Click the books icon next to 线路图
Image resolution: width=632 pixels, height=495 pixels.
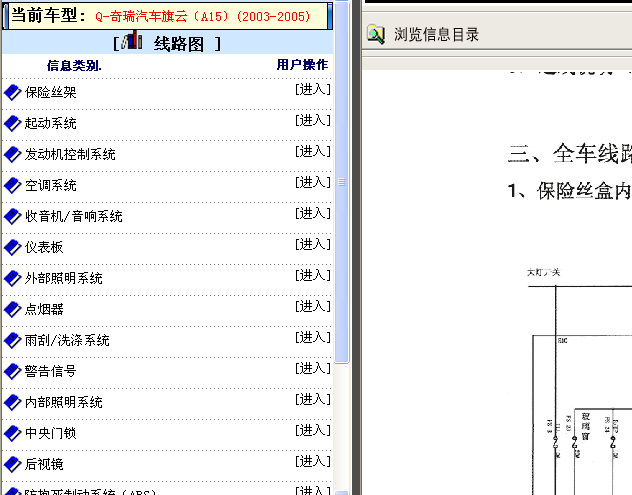(x=132, y=40)
